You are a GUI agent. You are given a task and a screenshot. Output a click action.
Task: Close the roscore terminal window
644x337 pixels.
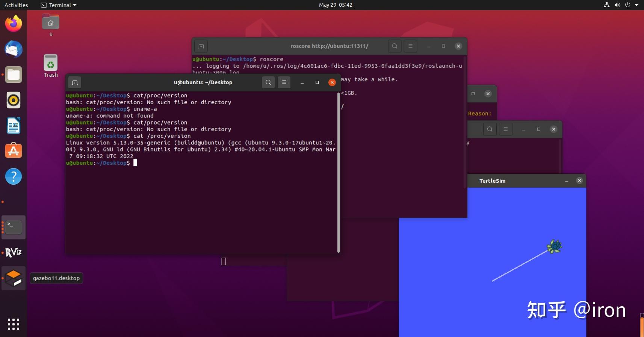pyautogui.click(x=458, y=46)
